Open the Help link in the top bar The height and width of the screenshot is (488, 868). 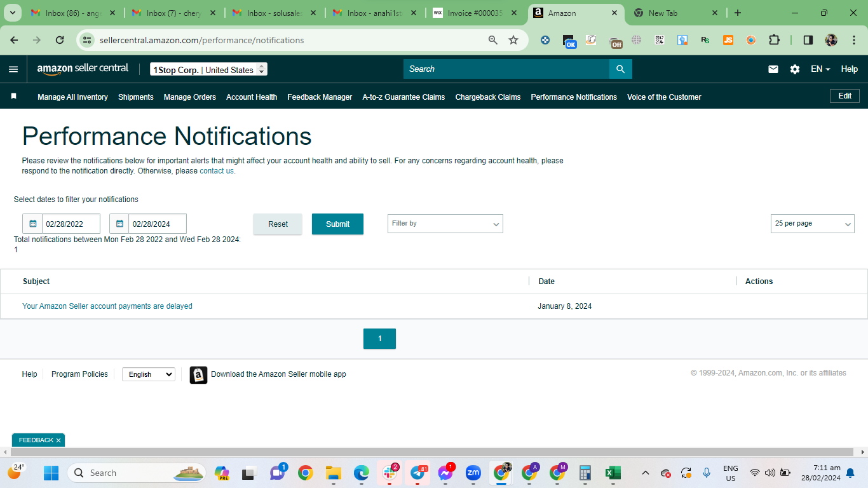tap(850, 69)
